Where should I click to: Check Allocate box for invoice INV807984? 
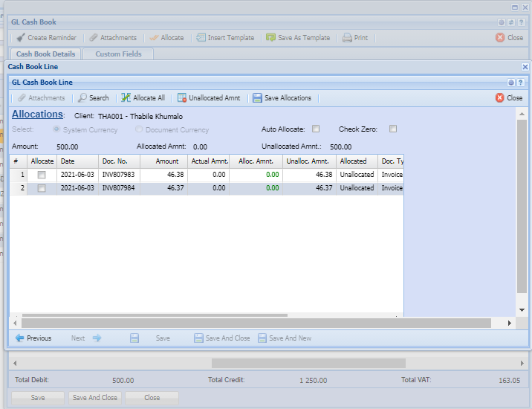(x=42, y=188)
